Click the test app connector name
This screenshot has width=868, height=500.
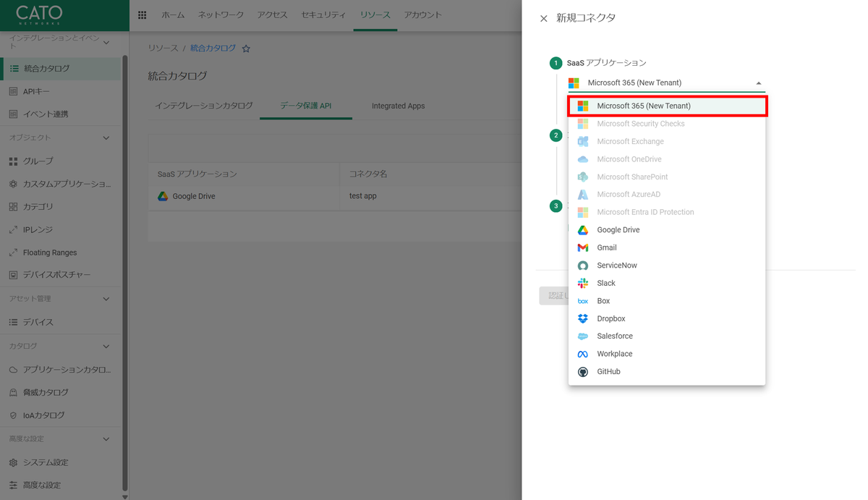[x=363, y=196]
